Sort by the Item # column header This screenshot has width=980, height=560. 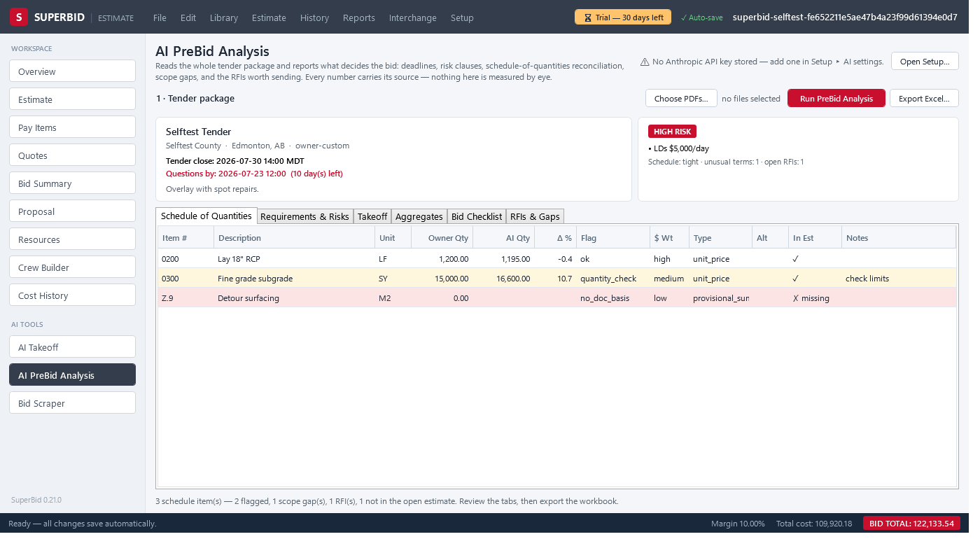pyautogui.click(x=186, y=238)
